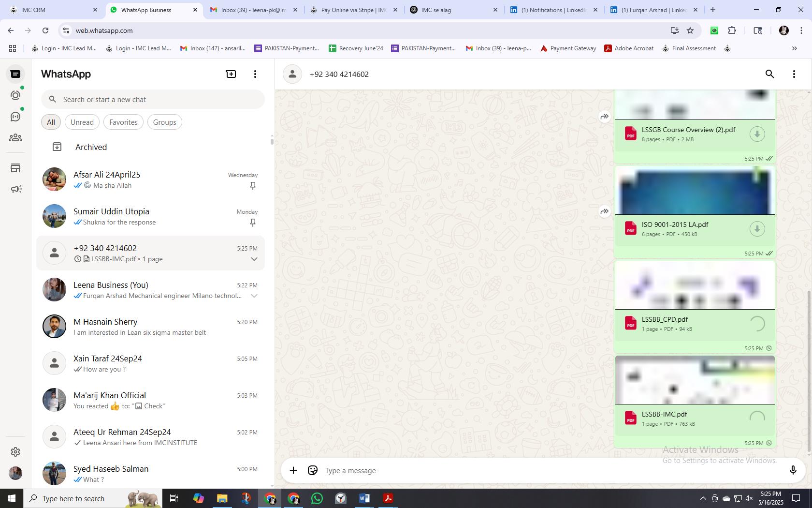Viewport: 812px width, 508px height.
Task: Open the Status icon in sidebar
Action: pos(15,95)
